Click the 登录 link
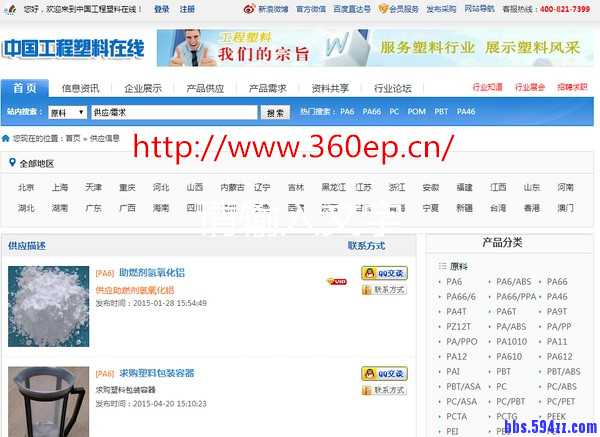This screenshot has height=437, width=600. [162, 9]
